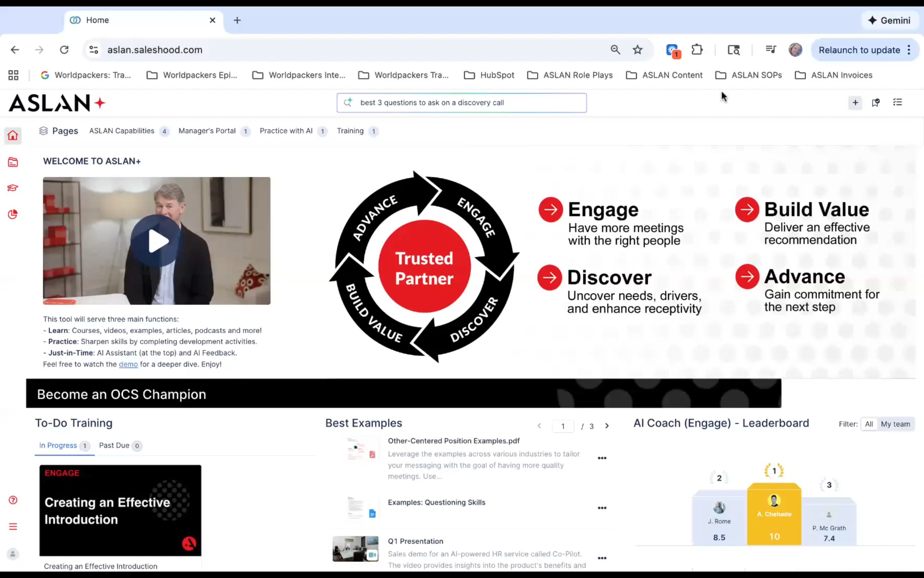Open Practice with AI tab
The image size is (924, 578).
click(293, 131)
